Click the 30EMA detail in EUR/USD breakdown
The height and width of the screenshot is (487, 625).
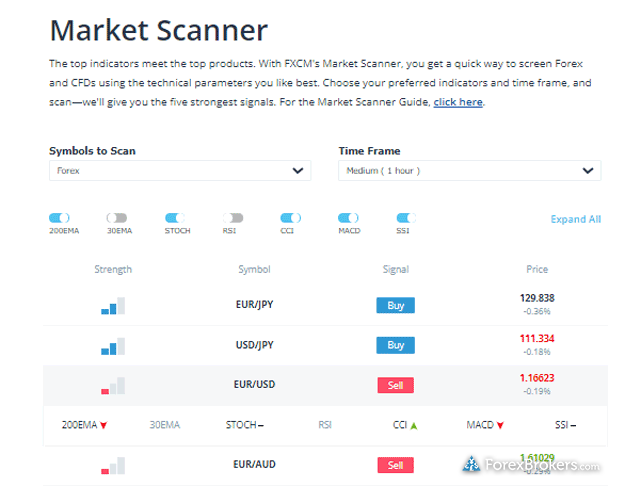[x=165, y=425]
